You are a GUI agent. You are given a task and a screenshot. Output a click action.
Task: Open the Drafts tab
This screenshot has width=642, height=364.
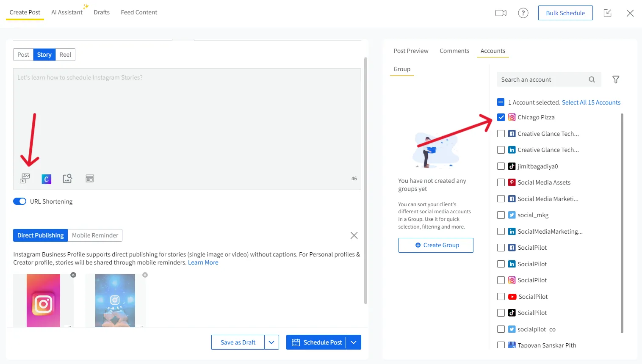pos(102,12)
